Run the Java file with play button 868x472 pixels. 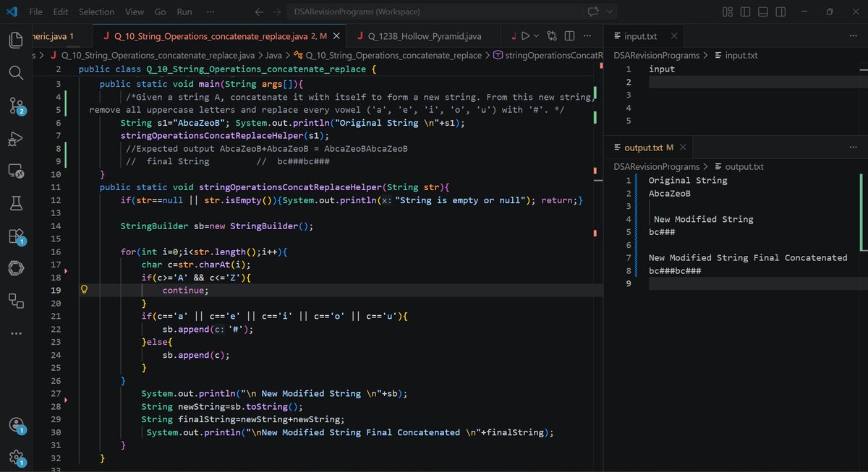point(526,35)
